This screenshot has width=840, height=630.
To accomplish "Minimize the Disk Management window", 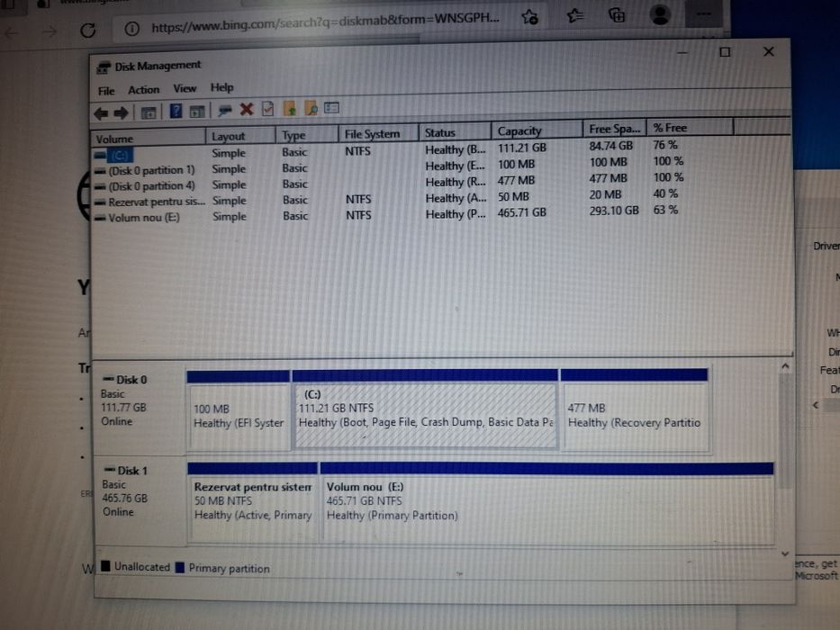I will (x=682, y=53).
